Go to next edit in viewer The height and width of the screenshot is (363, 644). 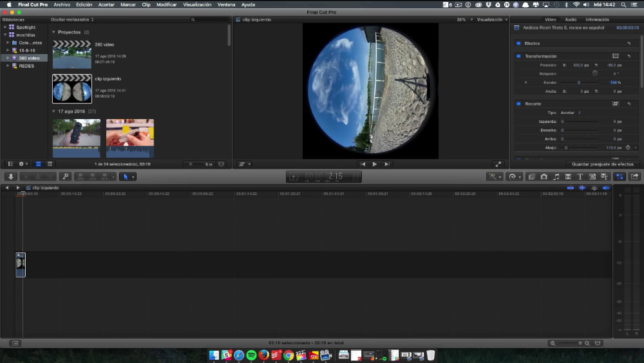[386, 164]
